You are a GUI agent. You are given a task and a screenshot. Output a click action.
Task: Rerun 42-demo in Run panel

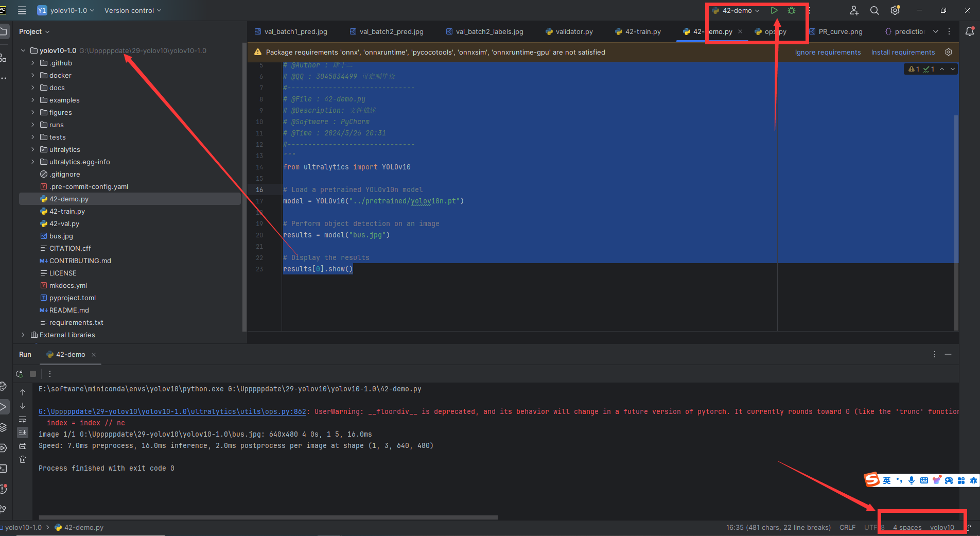click(x=20, y=374)
